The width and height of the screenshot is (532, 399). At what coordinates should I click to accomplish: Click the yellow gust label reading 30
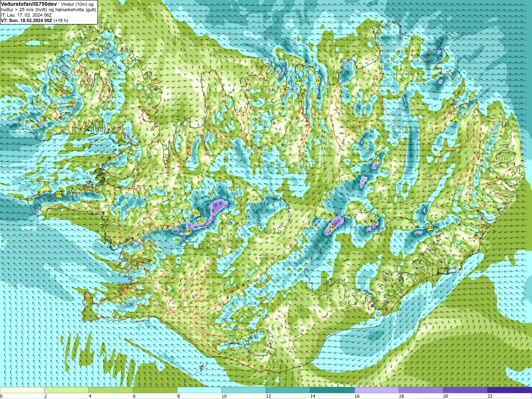click(318, 81)
